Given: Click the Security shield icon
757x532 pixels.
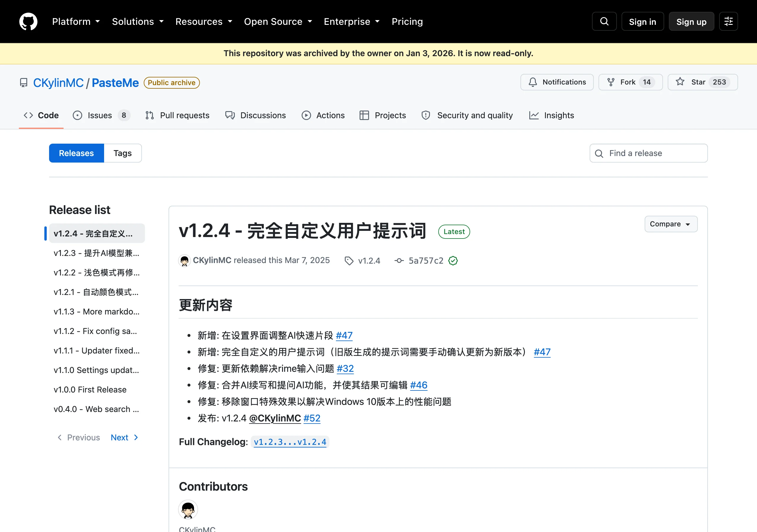Looking at the screenshot, I should 426,115.
